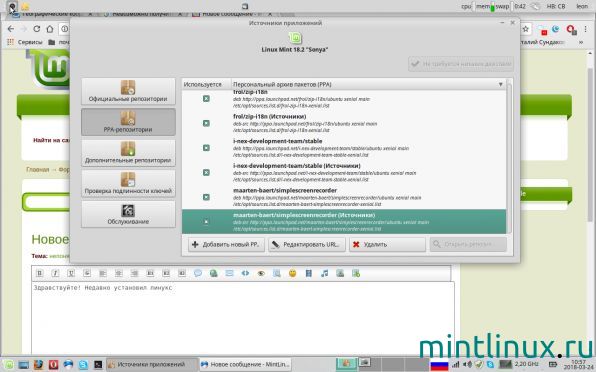Toggle frol/zip-i18n sources checkbox
This screenshot has width=596, height=372.
(206, 123)
